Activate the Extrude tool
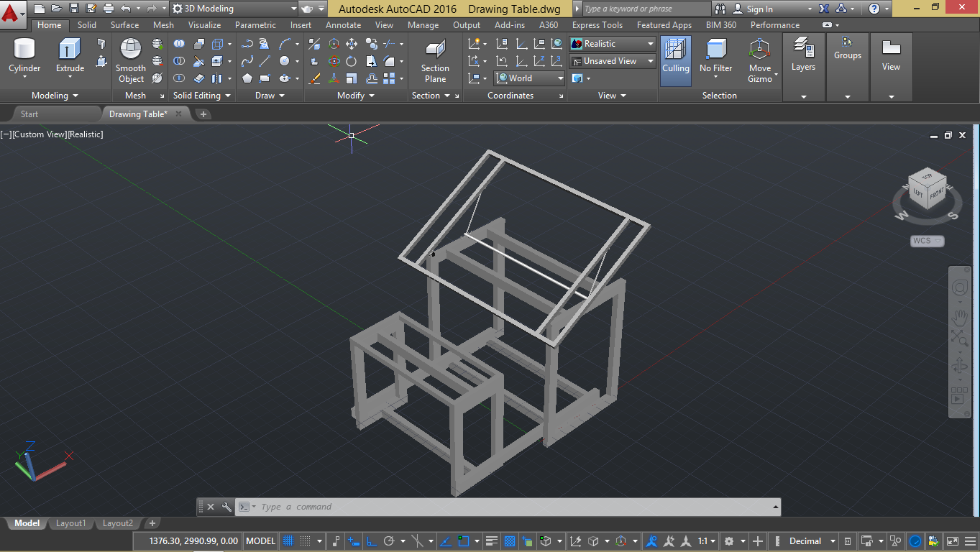The image size is (980, 552). click(70, 56)
